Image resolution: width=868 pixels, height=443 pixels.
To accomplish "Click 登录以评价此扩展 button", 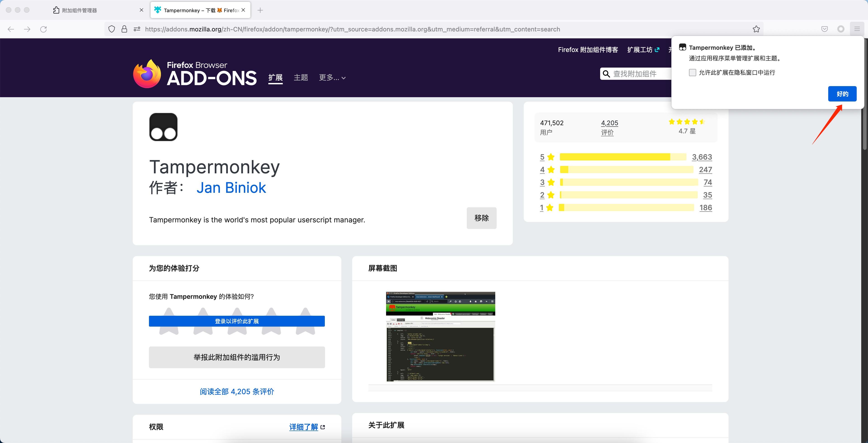I will pyautogui.click(x=237, y=321).
